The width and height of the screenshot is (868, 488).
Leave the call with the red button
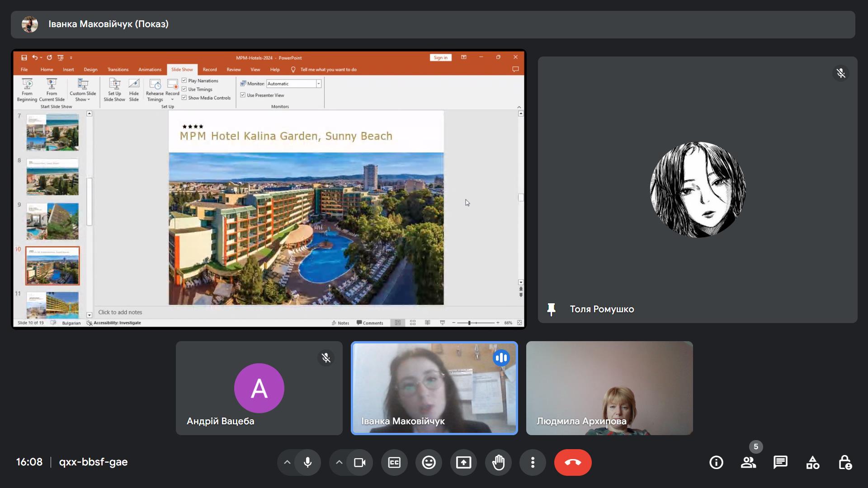[573, 462]
